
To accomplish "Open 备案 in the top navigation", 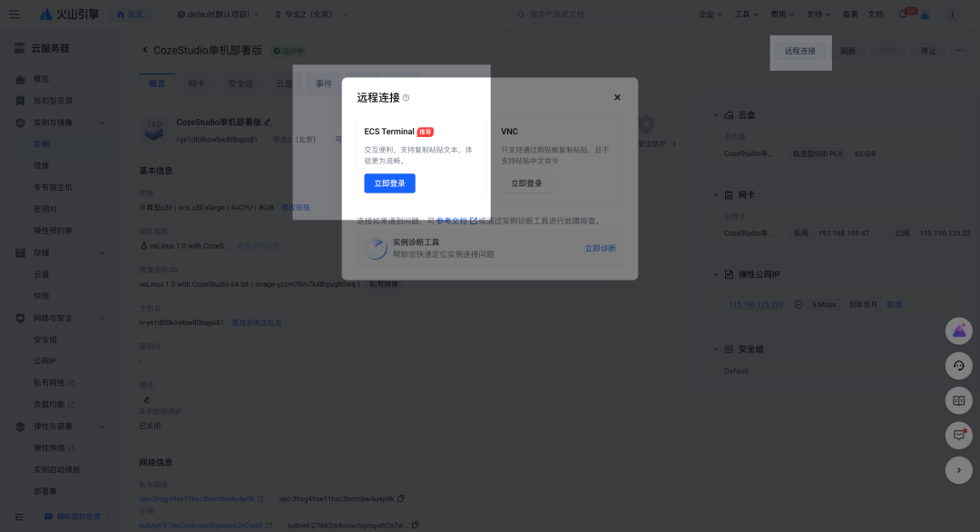I will click(x=850, y=15).
